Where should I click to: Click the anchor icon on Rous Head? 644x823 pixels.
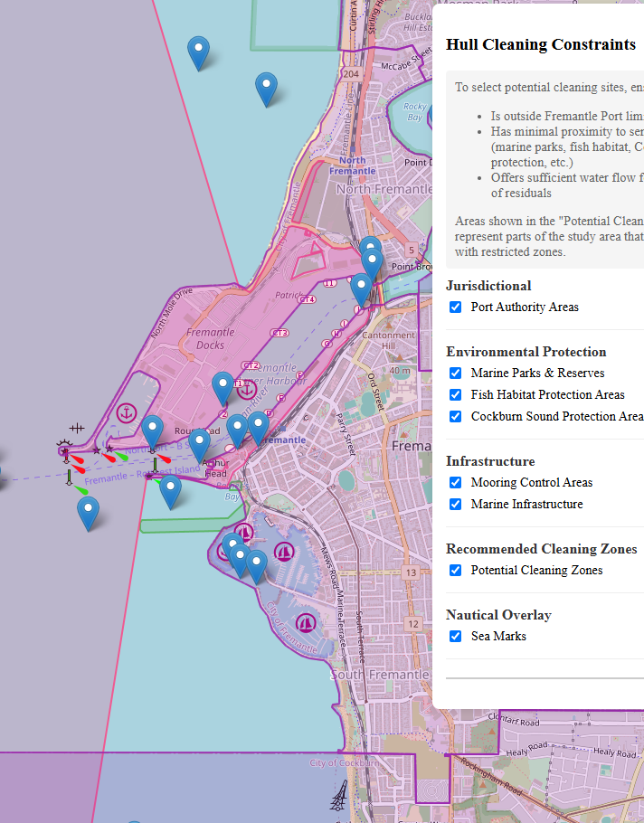[x=127, y=413]
